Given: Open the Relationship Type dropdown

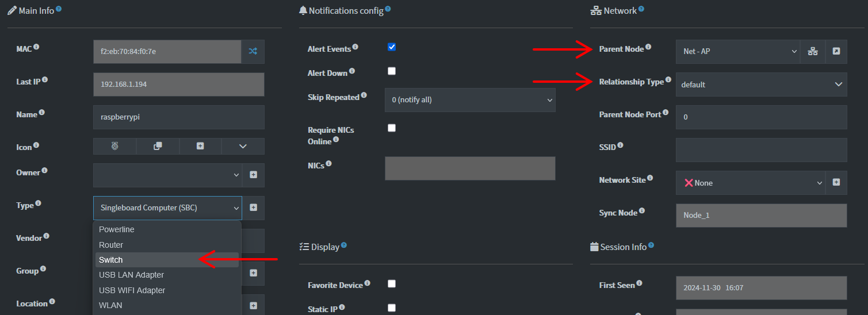Looking at the screenshot, I should pos(760,84).
